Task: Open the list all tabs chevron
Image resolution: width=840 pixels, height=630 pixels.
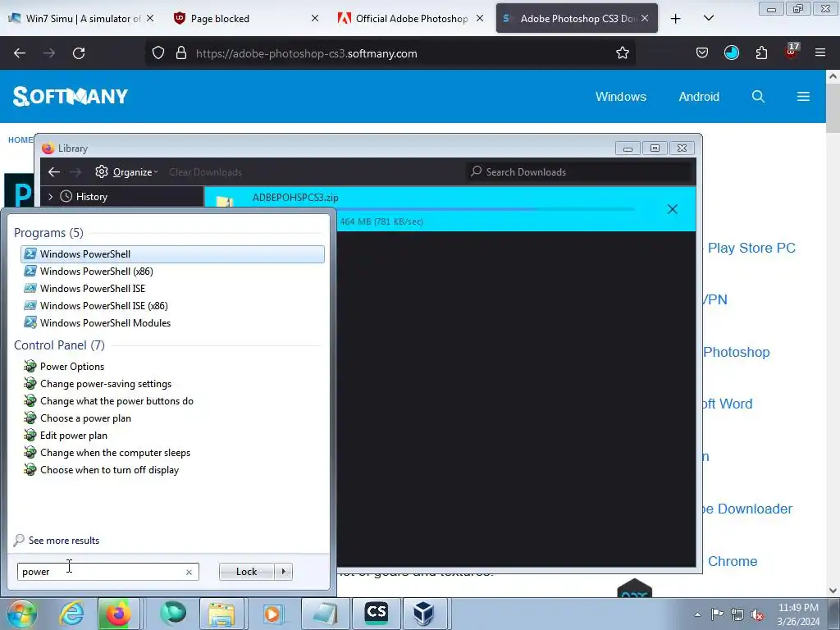Action: click(708, 18)
